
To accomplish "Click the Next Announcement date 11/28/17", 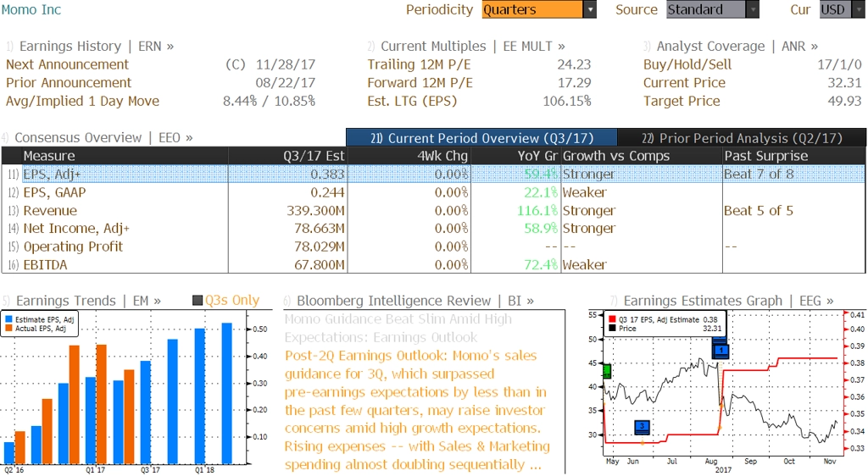I will coord(286,64).
